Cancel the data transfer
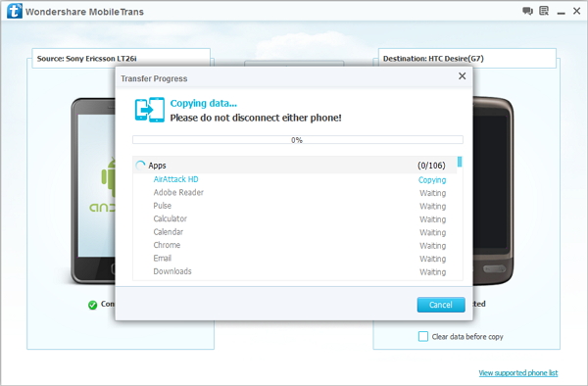Viewport: 588px width, 386px height. coord(441,305)
